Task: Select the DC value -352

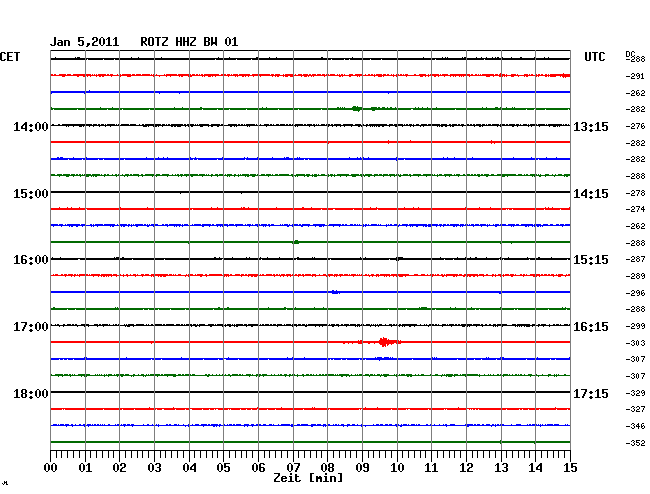Action: coord(635,443)
